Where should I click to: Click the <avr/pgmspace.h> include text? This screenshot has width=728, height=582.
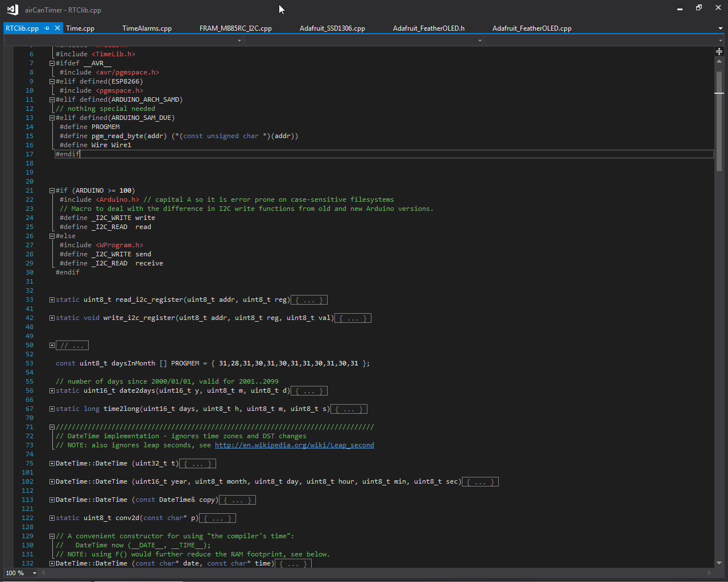click(127, 72)
